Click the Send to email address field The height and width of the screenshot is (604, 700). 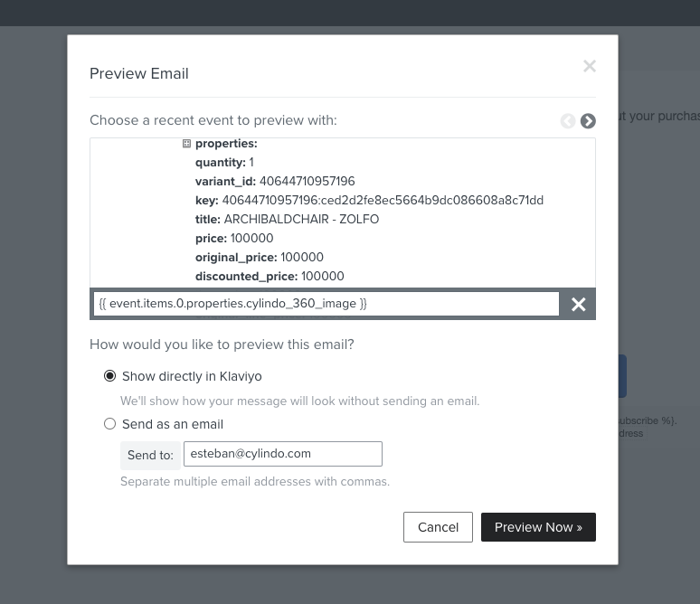point(283,454)
